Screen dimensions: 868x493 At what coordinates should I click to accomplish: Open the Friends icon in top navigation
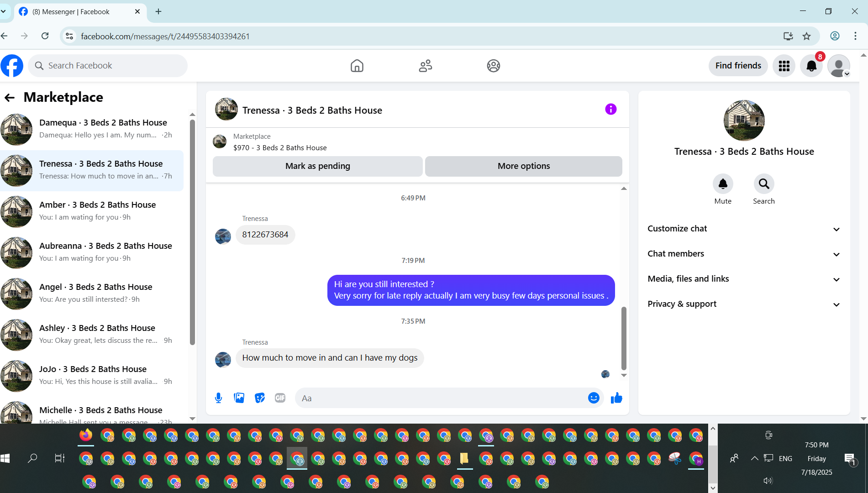[x=426, y=66]
